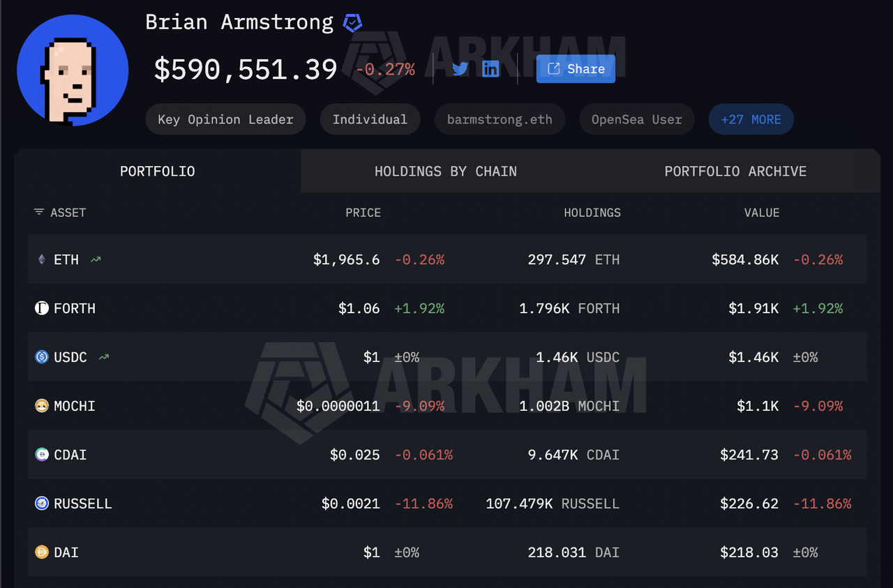Click the DAI coin icon
The width and height of the screenshot is (893, 588).
click(x=42, y=552)
